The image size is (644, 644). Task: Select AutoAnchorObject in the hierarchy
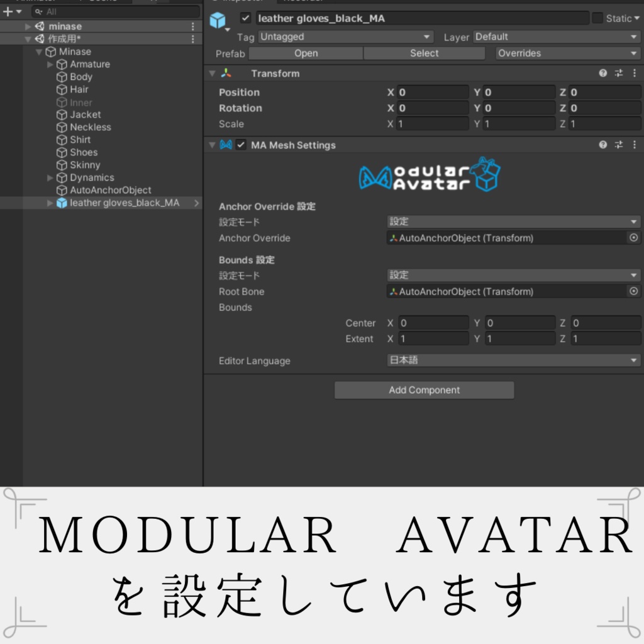pyautogui.click(x=111, y=190)
